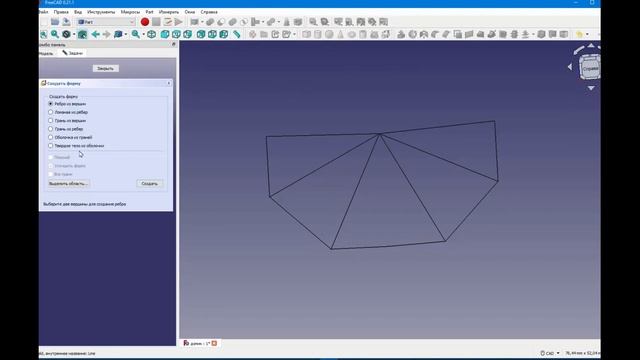Click the Stop macro recording square
This screenshot has height=360, width=640.
[156, 22]
